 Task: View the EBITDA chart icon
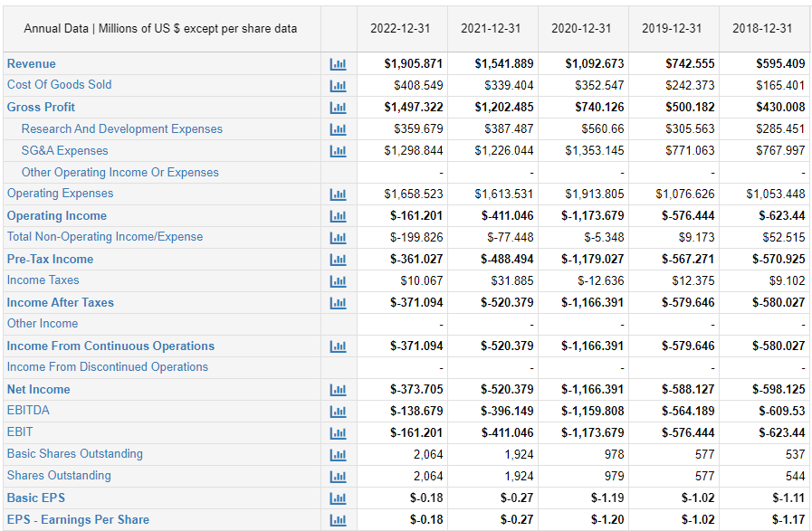point(339,411)
